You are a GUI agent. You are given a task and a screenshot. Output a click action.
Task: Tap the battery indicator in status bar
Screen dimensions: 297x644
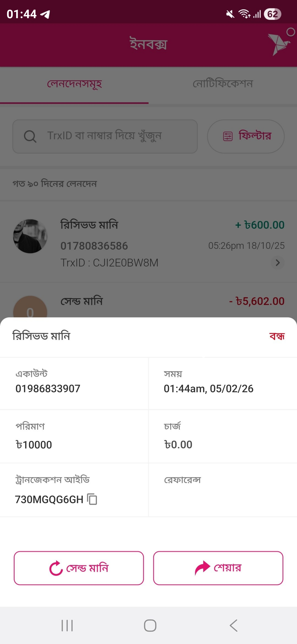click(x=272, y=14)
